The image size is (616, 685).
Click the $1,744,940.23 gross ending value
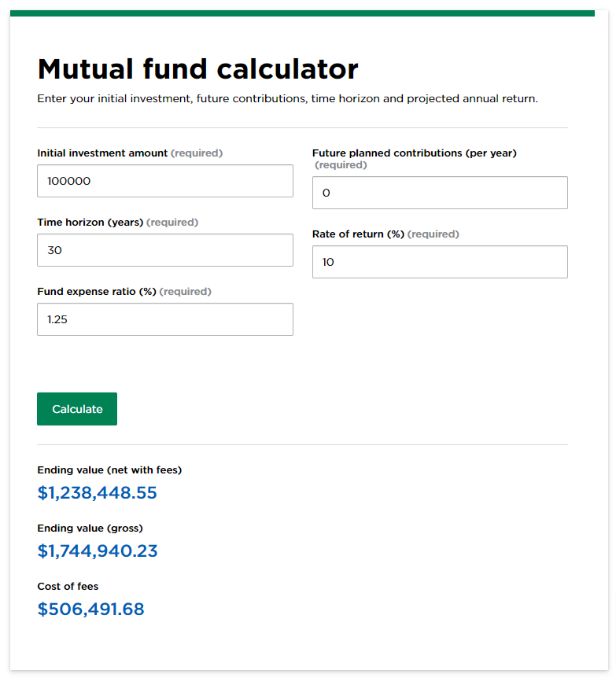[x=98, y=551]
